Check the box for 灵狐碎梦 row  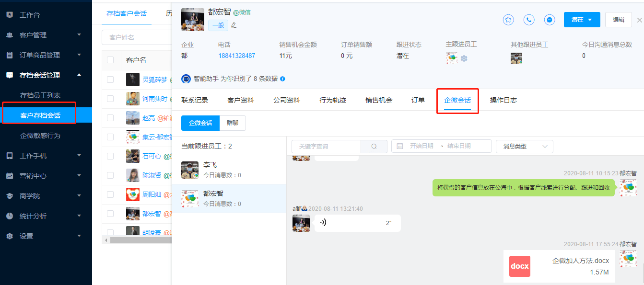pos(110,80)
